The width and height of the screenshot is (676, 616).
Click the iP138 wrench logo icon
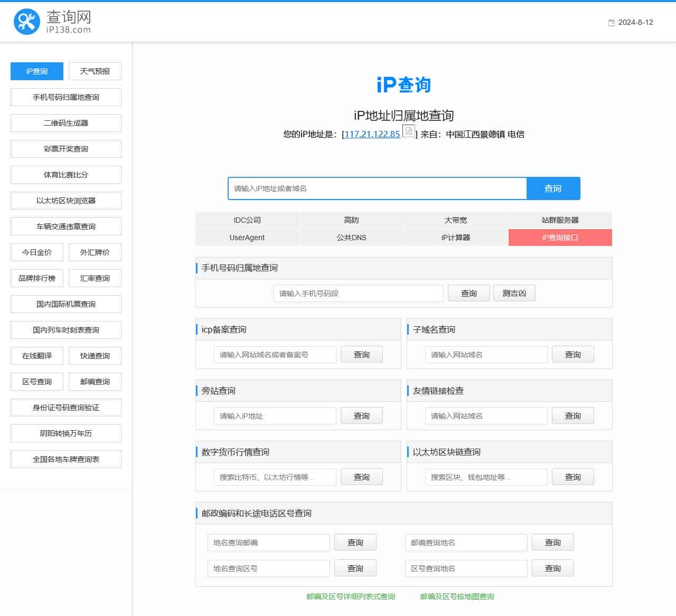coord(27,22)
